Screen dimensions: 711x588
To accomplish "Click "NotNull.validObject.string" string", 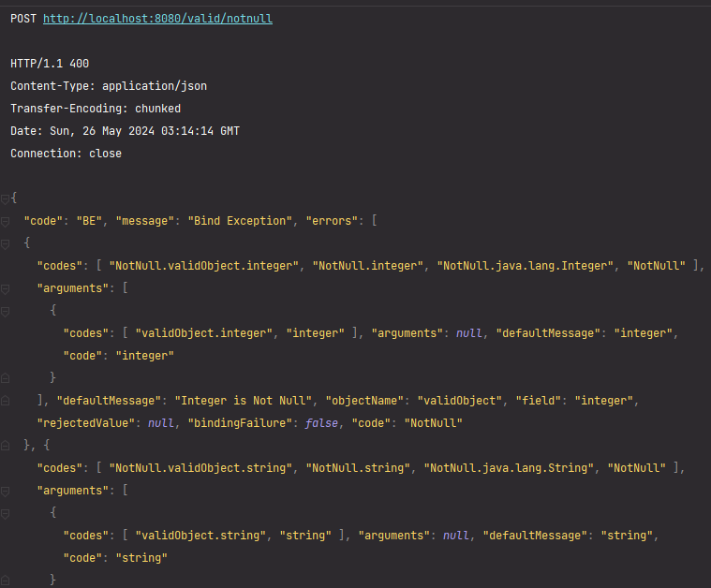I will [200, 468].
